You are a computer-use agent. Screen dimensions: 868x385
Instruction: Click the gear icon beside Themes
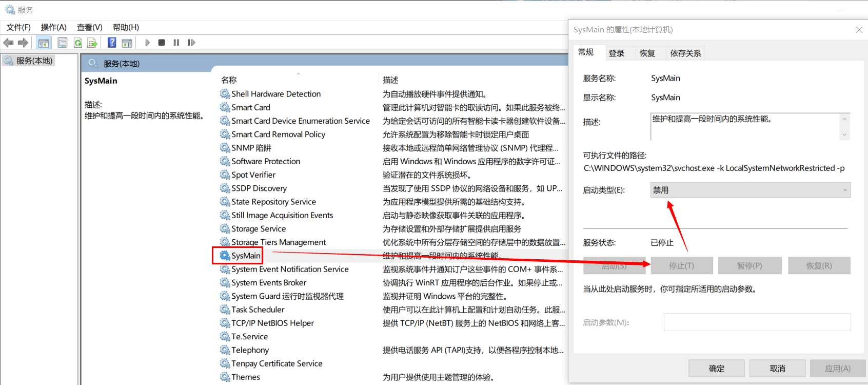point(225,377)
